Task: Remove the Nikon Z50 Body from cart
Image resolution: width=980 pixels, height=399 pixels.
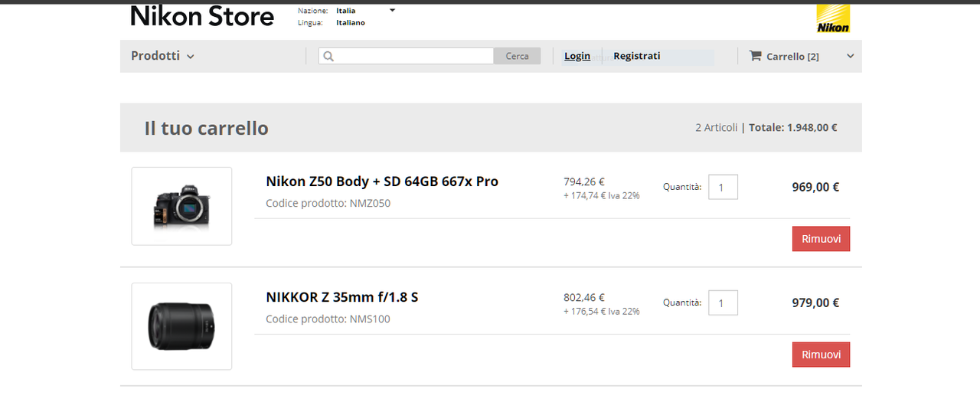Action: coord(821,239)
